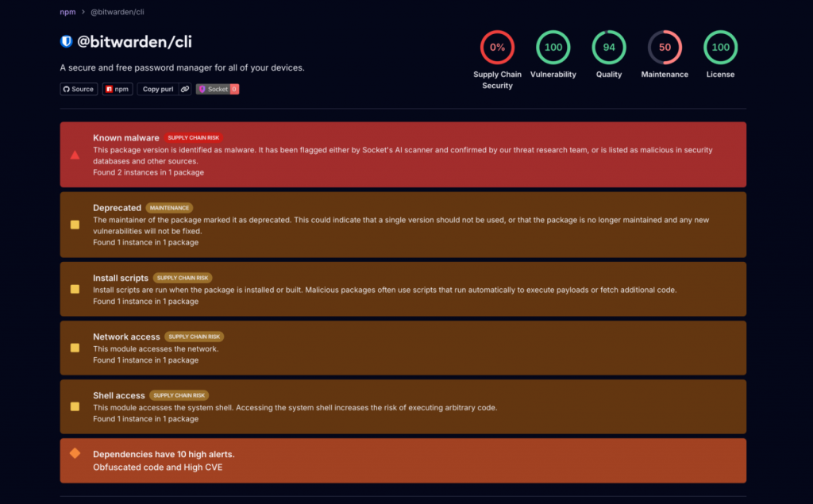Click the Socket shield icon

click(x=203, y=89)
